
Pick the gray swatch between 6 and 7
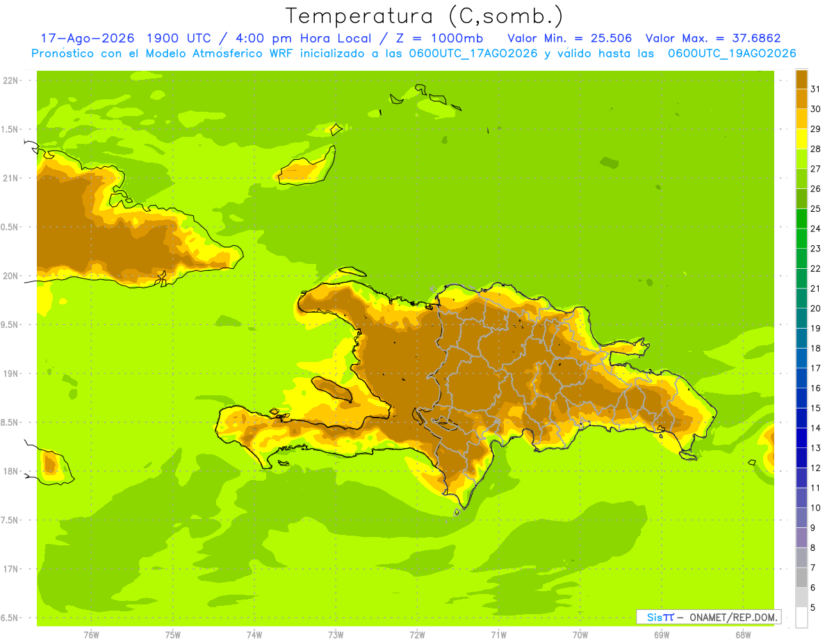pos(801,577)
